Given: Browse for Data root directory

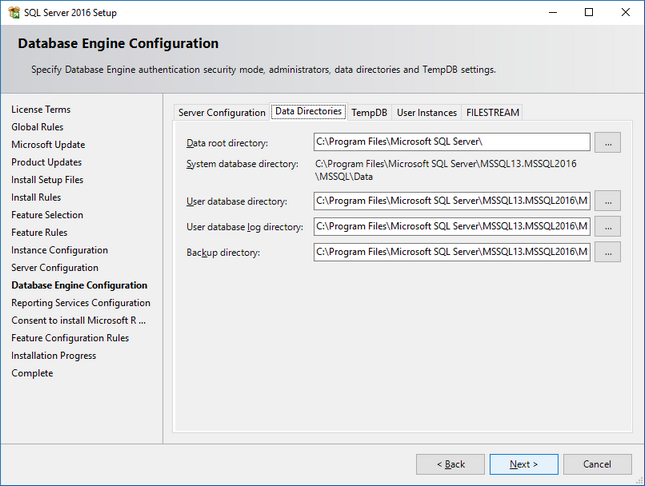Looking at the screenshot, I should point(608,142).
